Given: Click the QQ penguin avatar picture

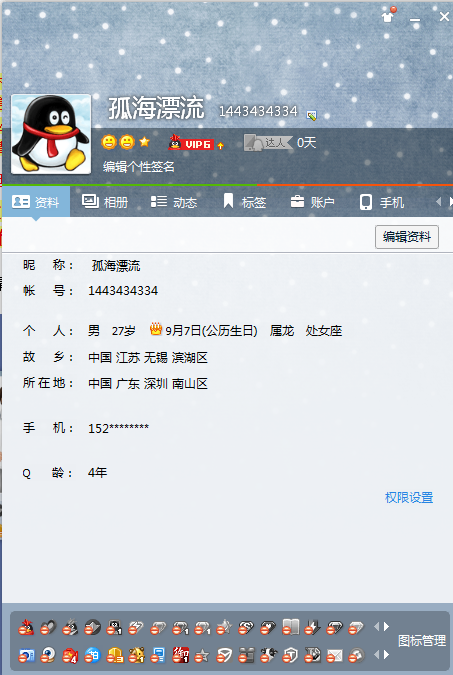Looking at the screenshot, I should (51, 134).
